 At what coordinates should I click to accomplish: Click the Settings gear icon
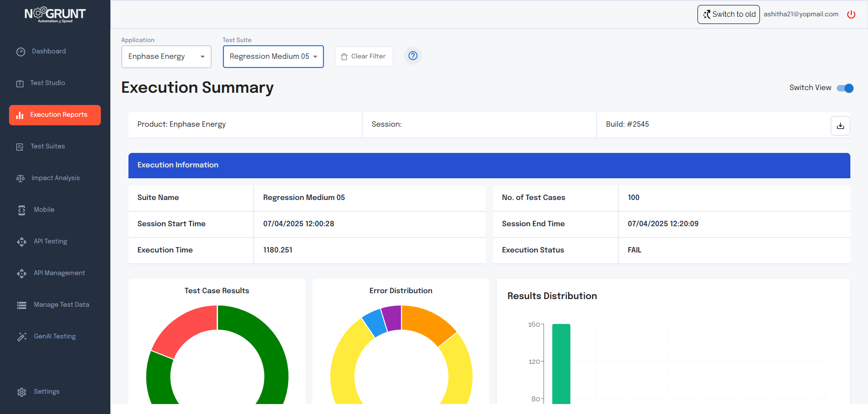coord(22,392)
